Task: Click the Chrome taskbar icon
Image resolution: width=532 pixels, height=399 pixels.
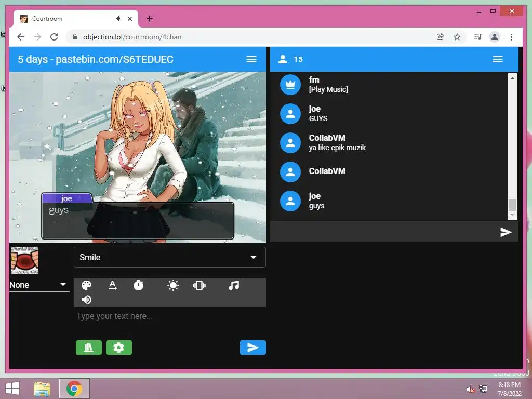Action: click(x=74, y=389)
